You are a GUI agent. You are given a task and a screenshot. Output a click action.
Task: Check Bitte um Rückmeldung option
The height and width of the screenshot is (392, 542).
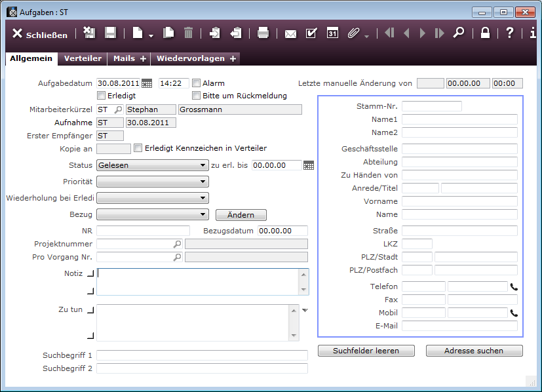point(197,96)
